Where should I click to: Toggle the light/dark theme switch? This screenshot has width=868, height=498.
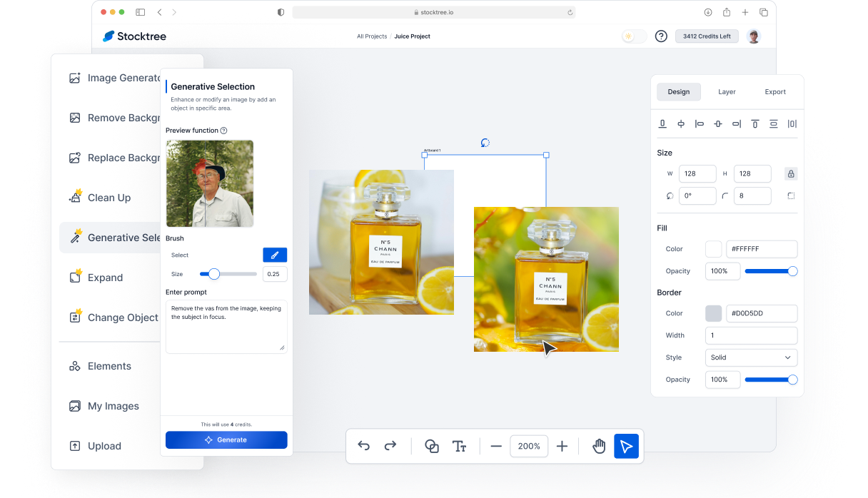tap(634, 36)
